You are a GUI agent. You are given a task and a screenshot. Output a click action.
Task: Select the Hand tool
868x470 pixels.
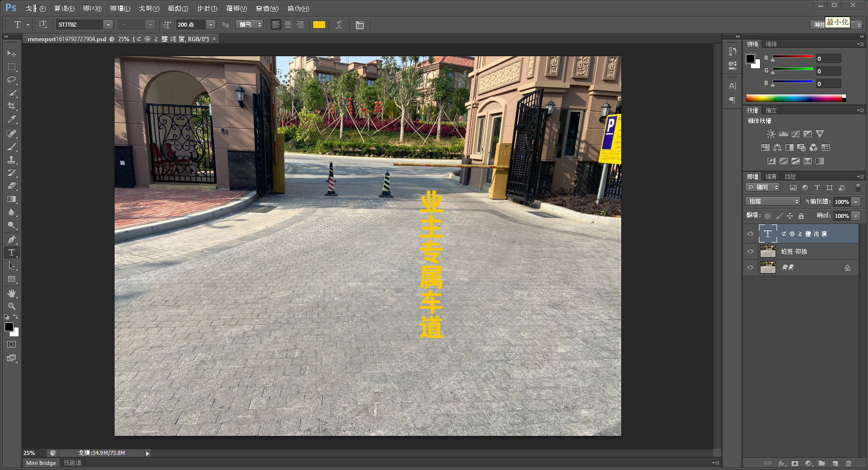[12, 293]
